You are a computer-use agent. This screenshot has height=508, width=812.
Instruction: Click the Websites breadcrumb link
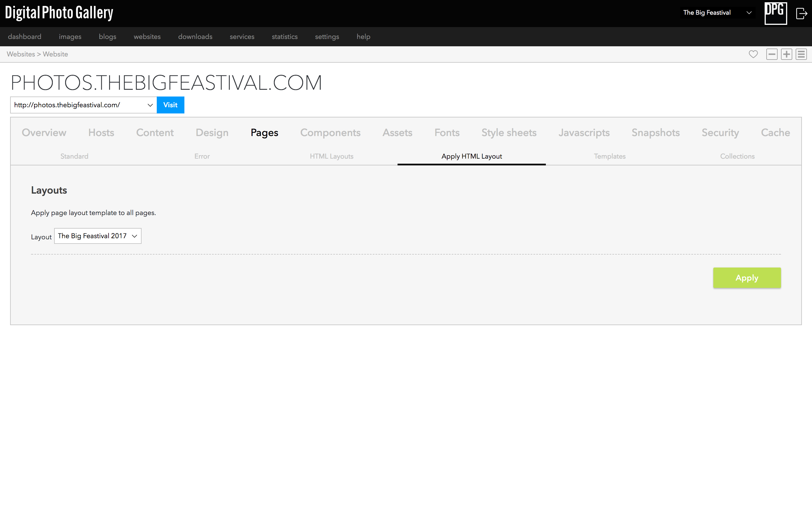[21, 54]
